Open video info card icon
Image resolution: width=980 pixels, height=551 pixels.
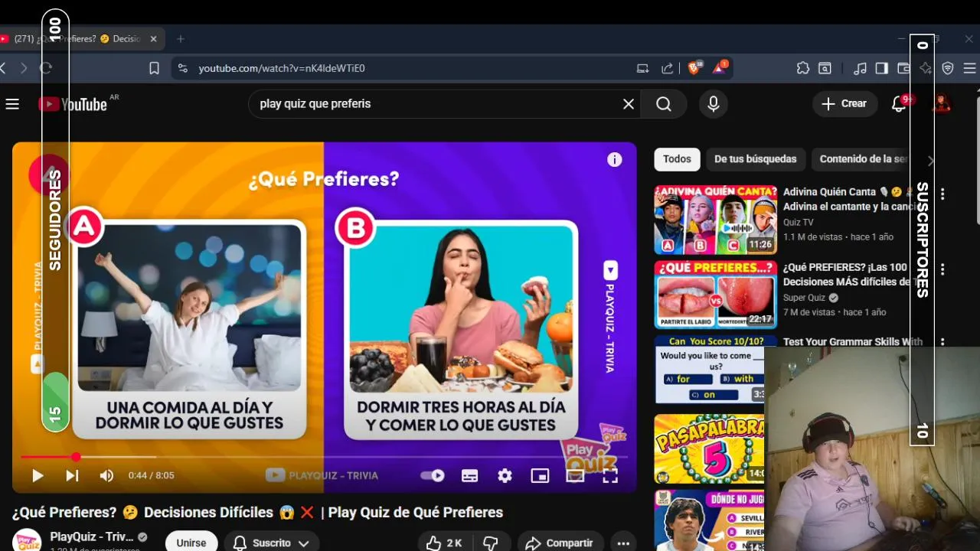click(x=614, y=160)
